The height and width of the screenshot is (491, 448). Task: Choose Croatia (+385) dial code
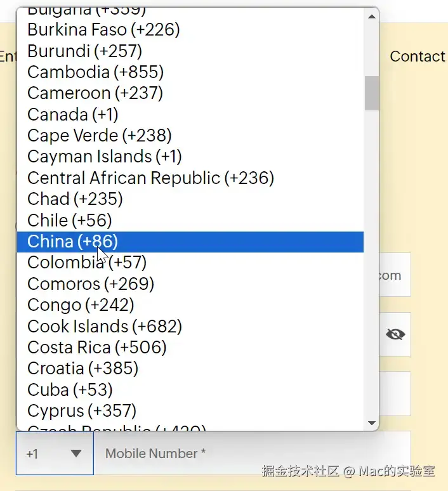(x=82, y=368)
